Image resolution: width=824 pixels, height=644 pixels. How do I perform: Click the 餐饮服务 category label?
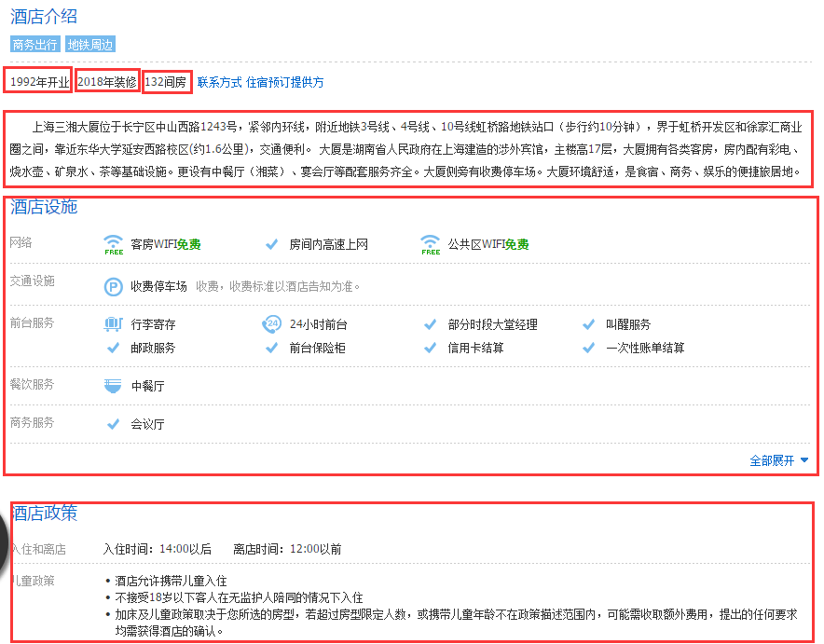click(32, 385)
